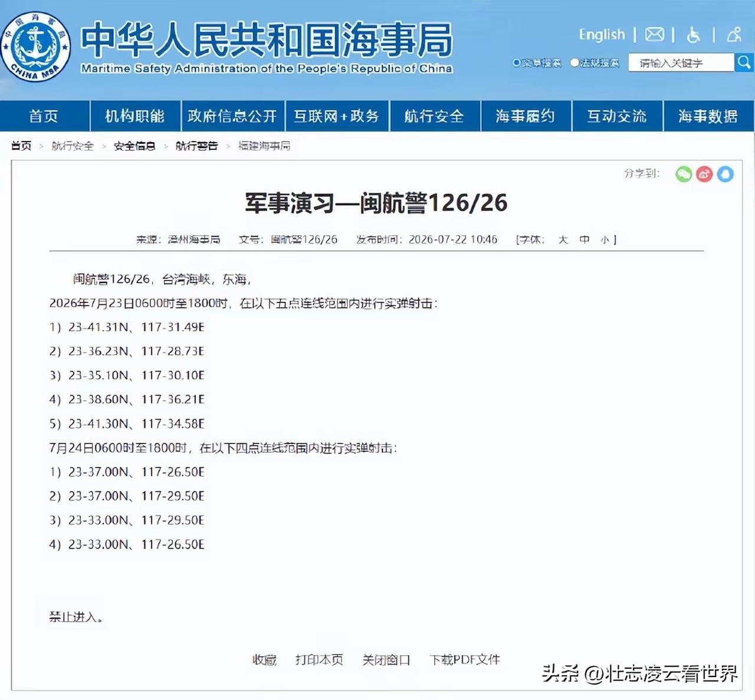The height and width of the screenshot is (700, 755).
Task: Click coordinate 23-33.00N、117-29.50E
Action: point(136,520)
